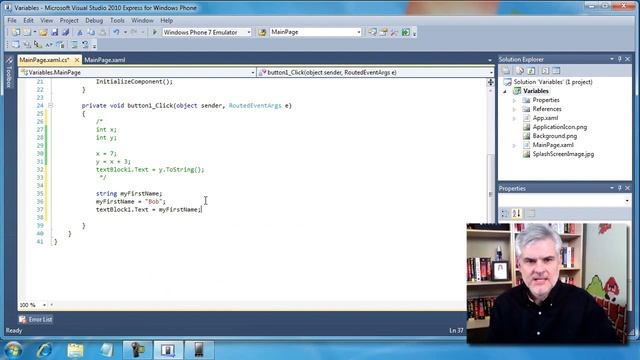Image resolution: width=640 pixels, height=360 pixels.
Task: Click the Windows Start button
Action: point(13,350)
